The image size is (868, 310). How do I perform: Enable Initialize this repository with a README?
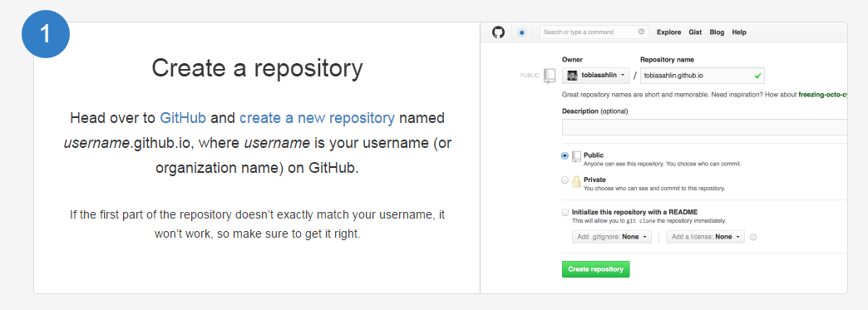[x=565, y=212]
